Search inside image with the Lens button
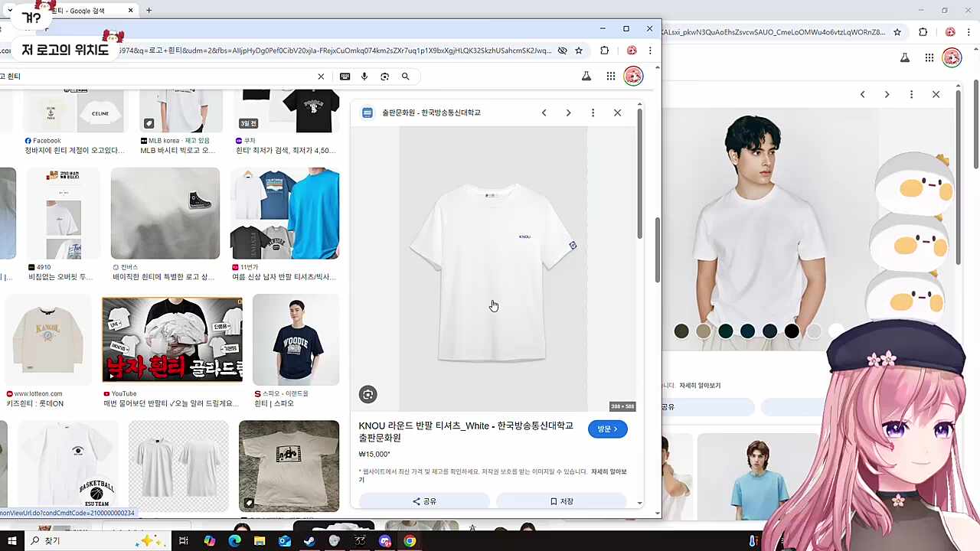Viewport: 980px width, 551px height. pyautogui.click(x=368, y=395)
